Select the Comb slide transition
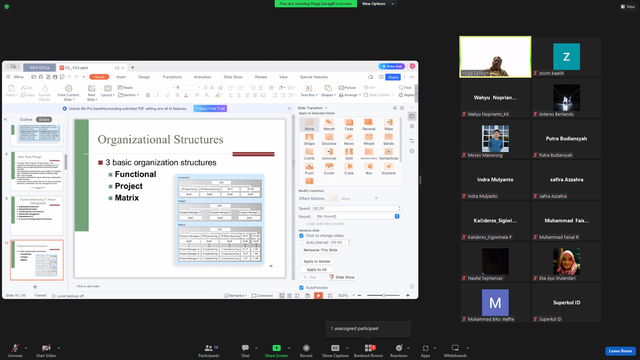 (309, 154)
